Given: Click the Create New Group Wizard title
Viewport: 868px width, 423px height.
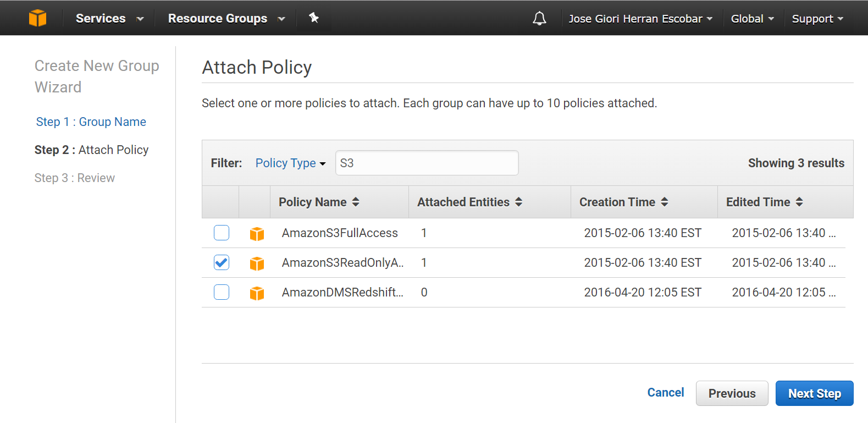Looking at the screenshot, I should [x=97, y=76].
